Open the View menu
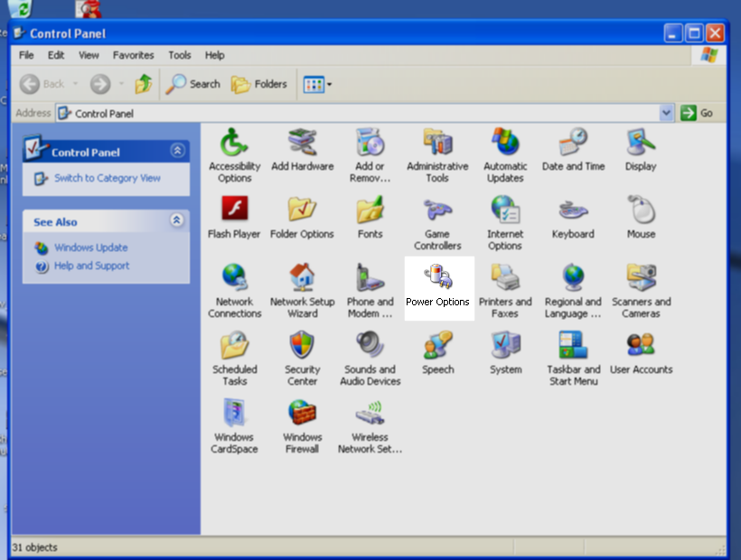 click(x=89, y=55)
